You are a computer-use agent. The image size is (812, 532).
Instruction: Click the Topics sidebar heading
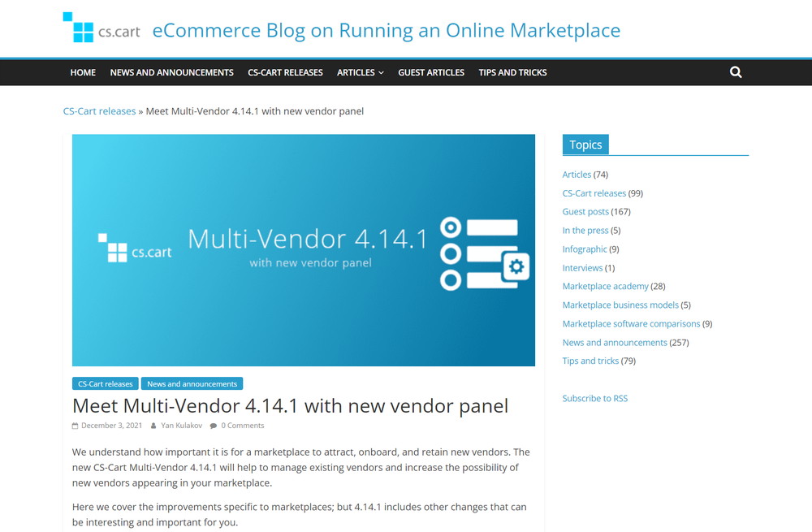click(585, 145)
